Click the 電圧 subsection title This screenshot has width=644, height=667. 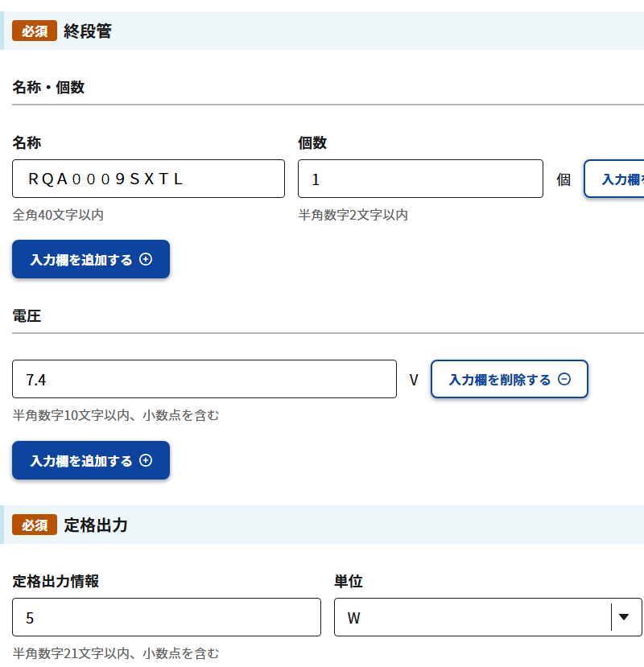(27, 316)
